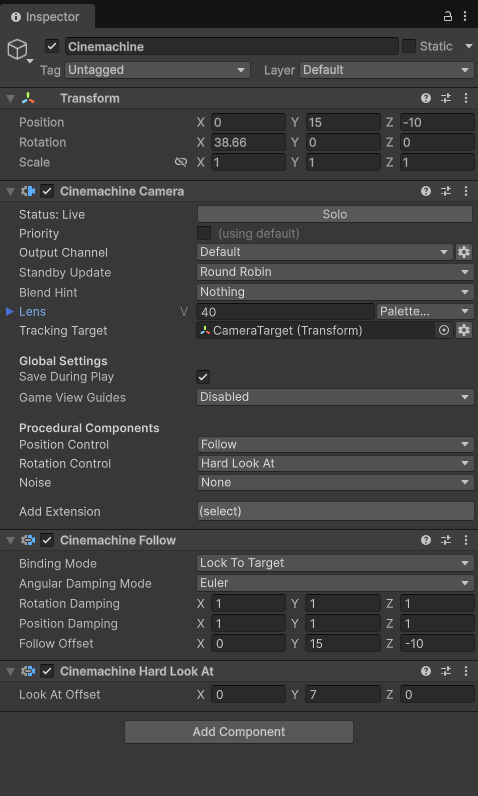This screenshot has height=796, width=478.
Task: Click the Solo button
Action: [x=335, y=214]
